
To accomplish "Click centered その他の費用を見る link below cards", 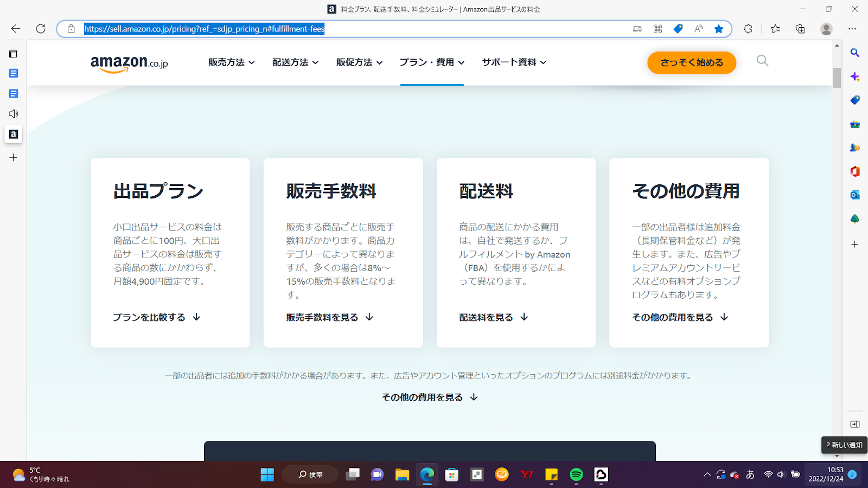I will (x=430, y=397).
